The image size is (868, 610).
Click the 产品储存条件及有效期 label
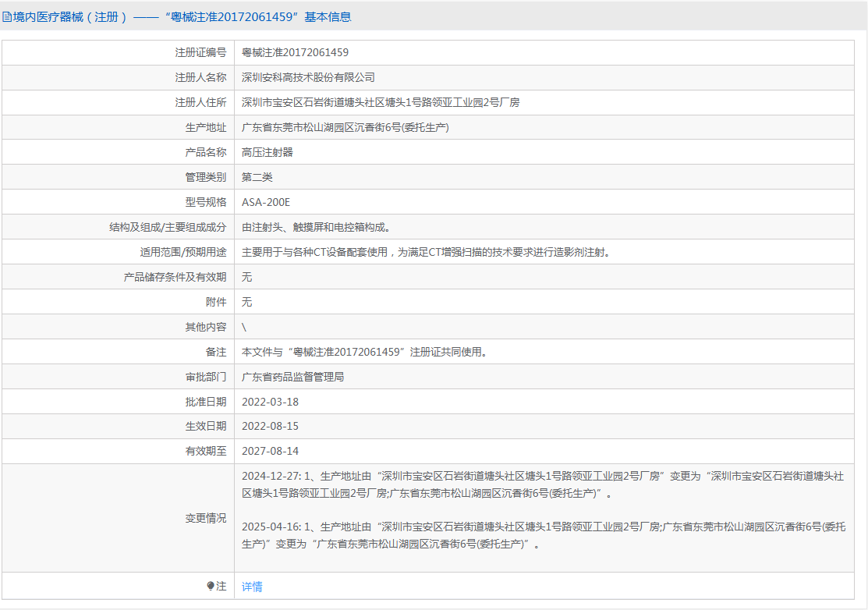click(x=175, y=277)
